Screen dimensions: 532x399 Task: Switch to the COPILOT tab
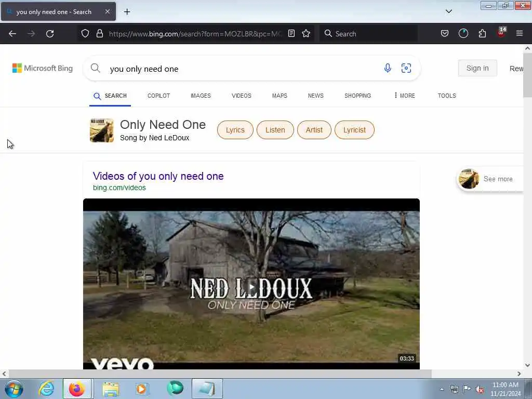pos(158,96)
